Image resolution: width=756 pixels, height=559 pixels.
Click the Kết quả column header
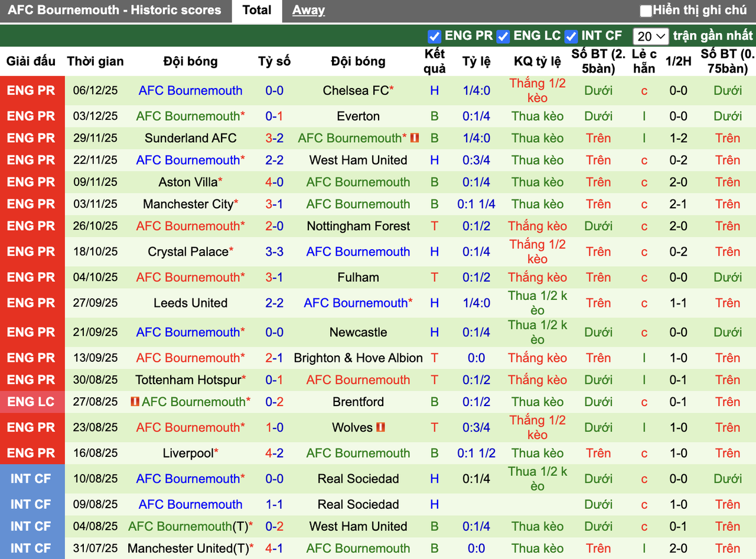tap(435, 61)
